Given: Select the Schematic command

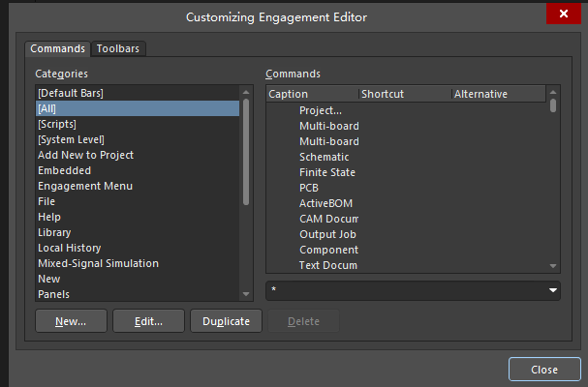Looking at the screenshot, I should (x=407, y=157).
